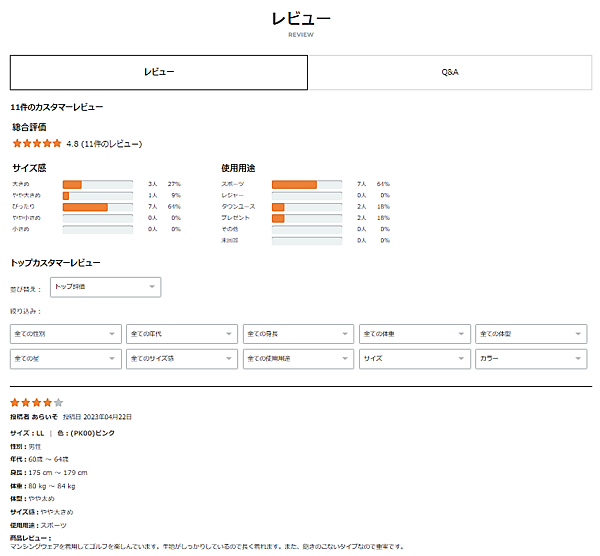Viewport: 600px width, 556px height.
Task: Expand the 全ての体型 filter dropdown
Action: [x=531, y=333]
